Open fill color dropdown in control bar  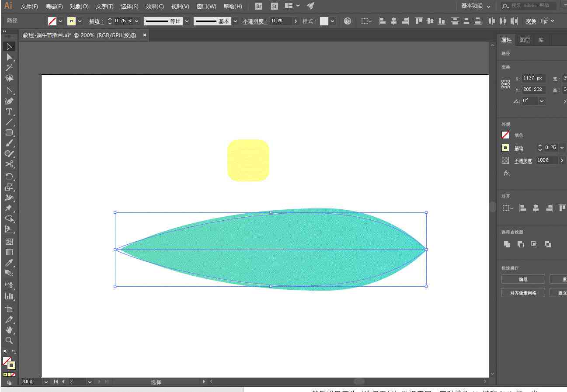(x=60, y=21)
